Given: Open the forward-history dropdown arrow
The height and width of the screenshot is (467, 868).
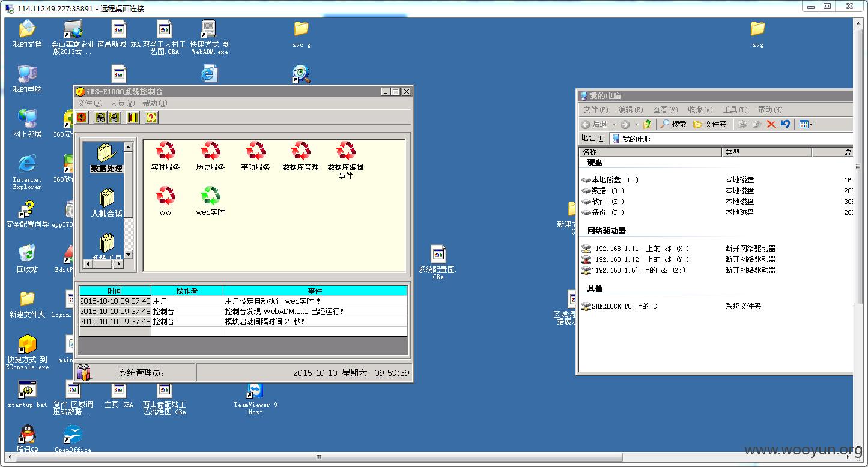Looking at the screenshot, I should tap(636, 124).
